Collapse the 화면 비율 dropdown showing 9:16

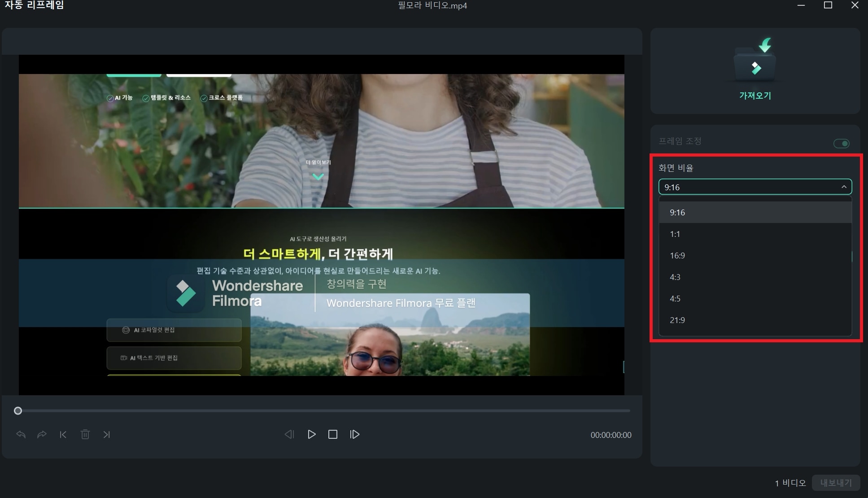(755, 187)
